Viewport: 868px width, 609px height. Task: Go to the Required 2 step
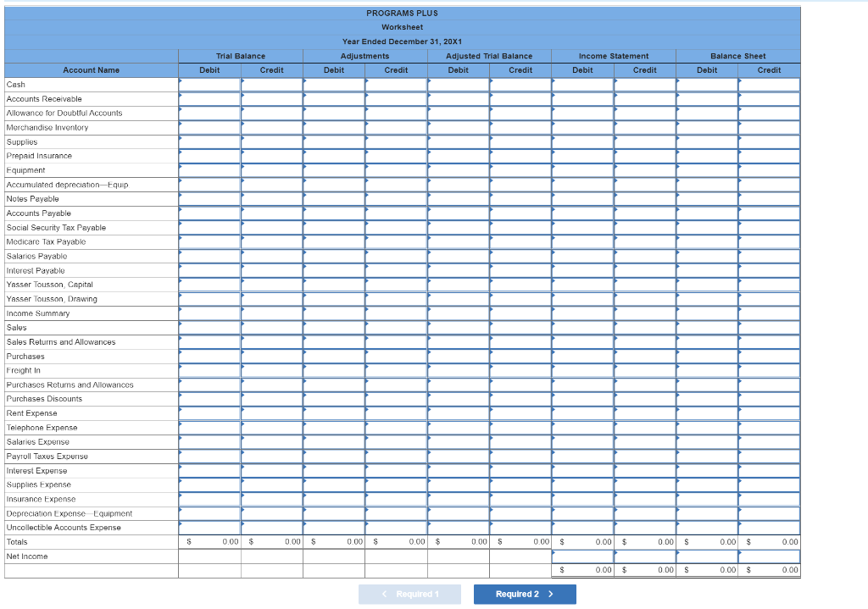pyautogui.click(x=525, y=594)
